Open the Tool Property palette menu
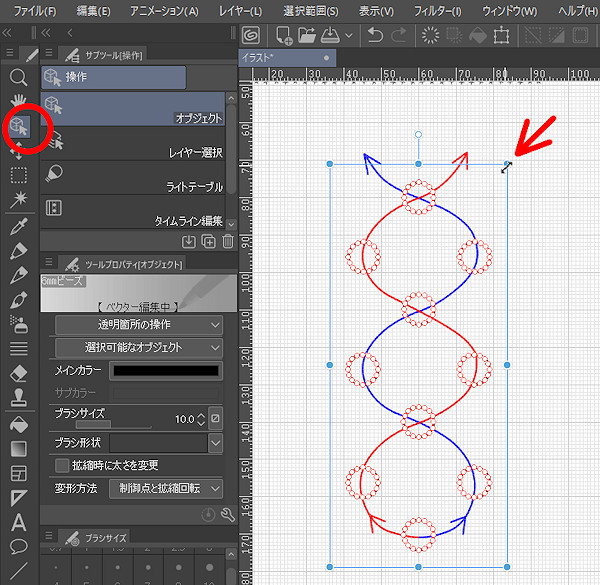 (49, 262)
